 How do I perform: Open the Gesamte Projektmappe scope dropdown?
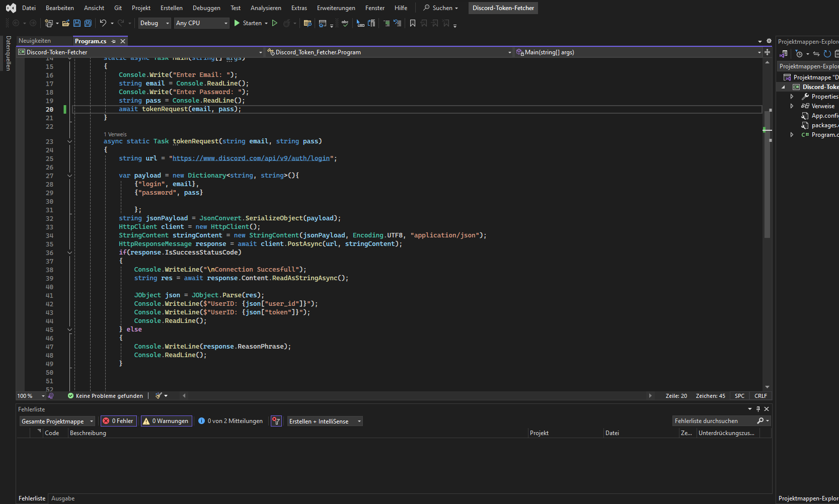tap(57, 421)
